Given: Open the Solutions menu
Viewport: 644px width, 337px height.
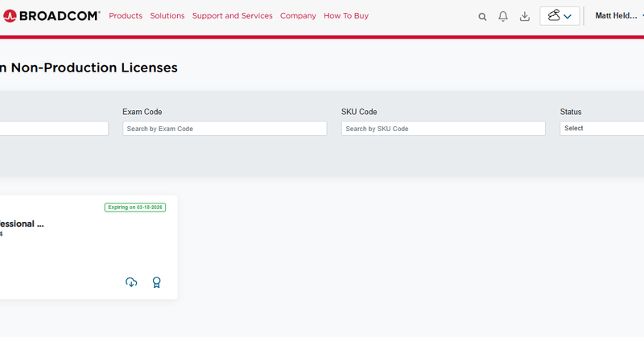Looking at the screenshot, I should (x=167, y=15).
